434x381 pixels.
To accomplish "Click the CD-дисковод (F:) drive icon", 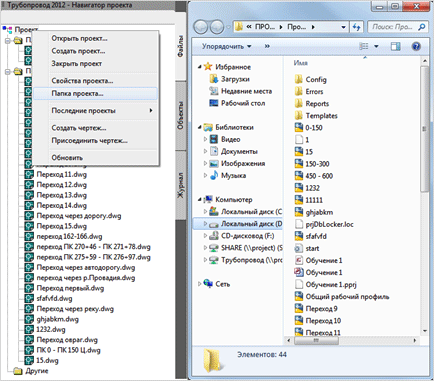I will (214, 236).
